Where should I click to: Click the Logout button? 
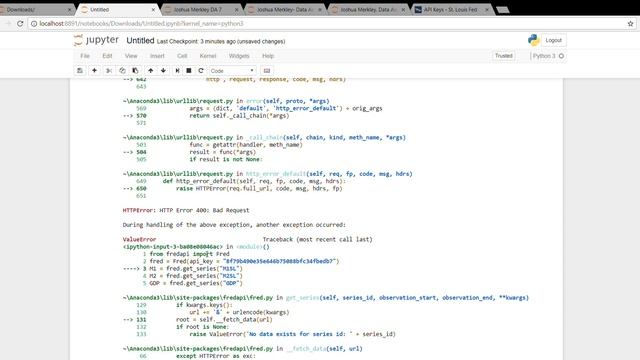(553, 40)
